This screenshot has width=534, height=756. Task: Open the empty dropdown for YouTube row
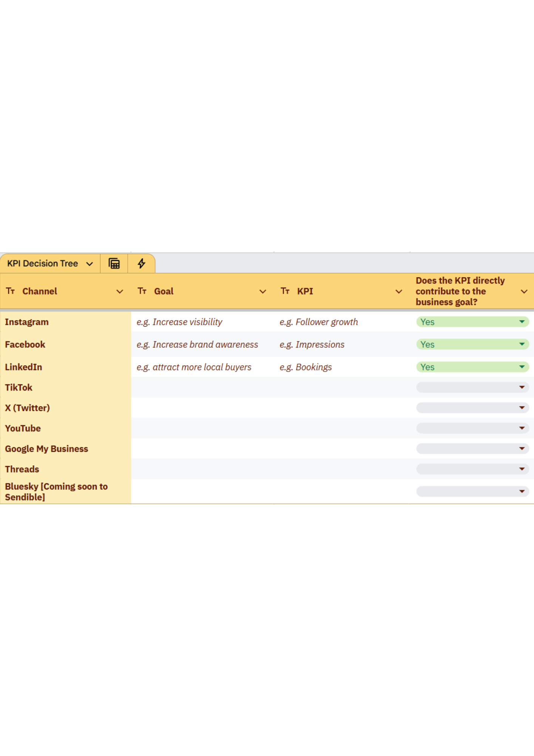point(522,428)
